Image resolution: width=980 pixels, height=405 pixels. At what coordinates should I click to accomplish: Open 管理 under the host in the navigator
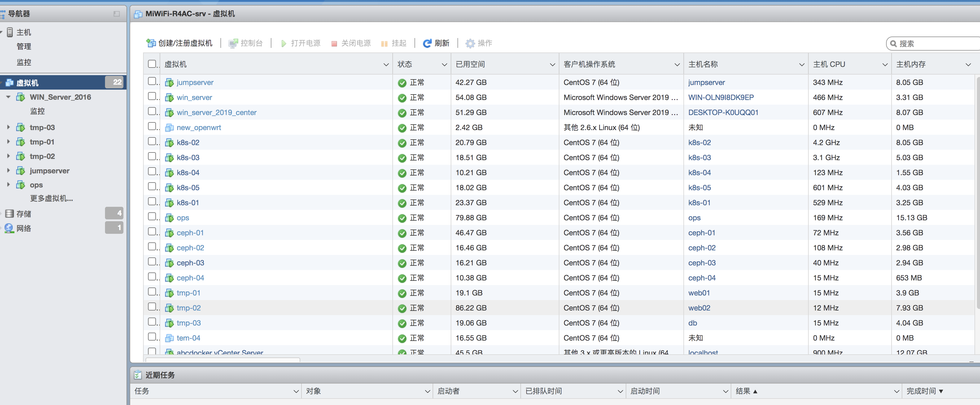point(24,46)
